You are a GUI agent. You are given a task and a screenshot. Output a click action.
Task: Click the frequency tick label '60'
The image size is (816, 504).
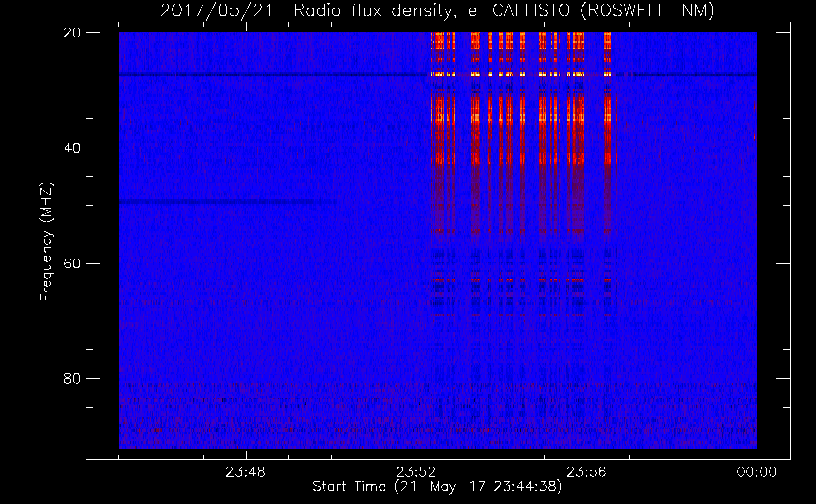72,264
